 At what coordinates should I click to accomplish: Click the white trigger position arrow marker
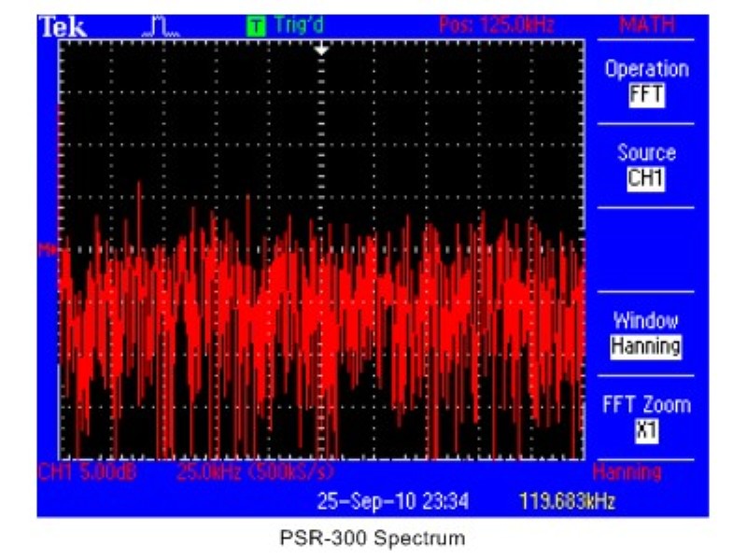point(322,49)
